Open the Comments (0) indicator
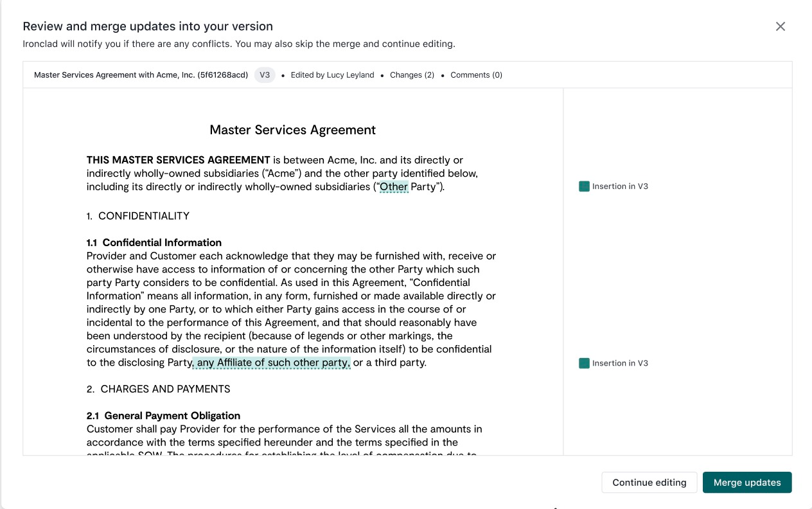The width and height of the screenshot is (812, 509). [x=476, y=75]
